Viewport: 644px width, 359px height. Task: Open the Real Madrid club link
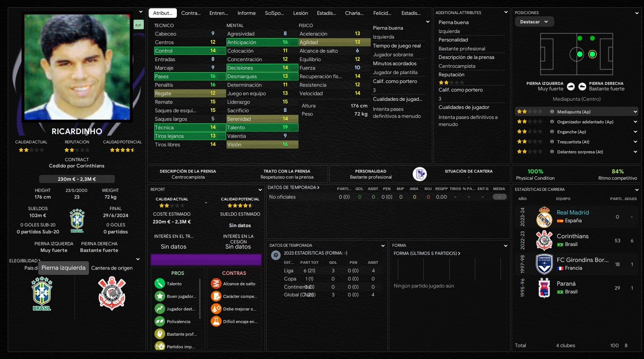click(573, 212)
